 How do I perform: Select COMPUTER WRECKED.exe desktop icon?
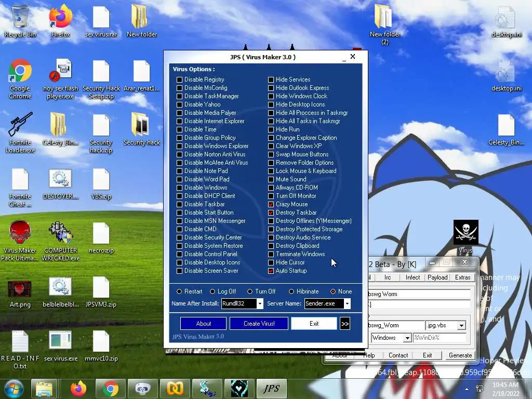[x=60, y=241]
